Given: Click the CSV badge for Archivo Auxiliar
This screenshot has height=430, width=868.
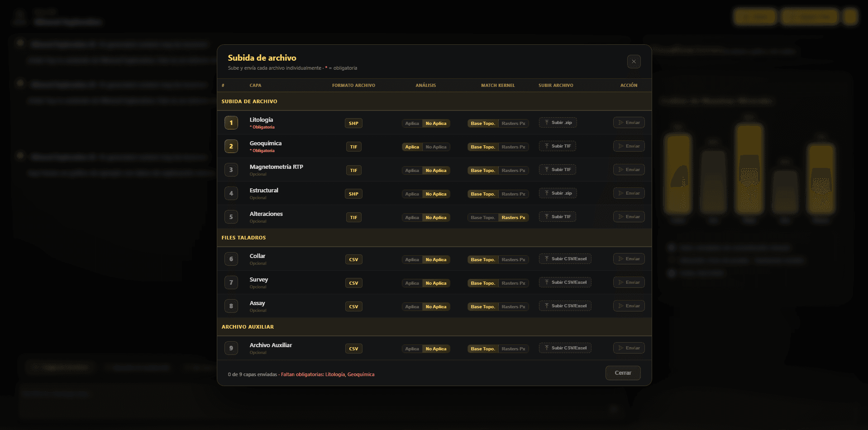Looking at the screenshot, I should pyautogui.click(x=353, y=348).
